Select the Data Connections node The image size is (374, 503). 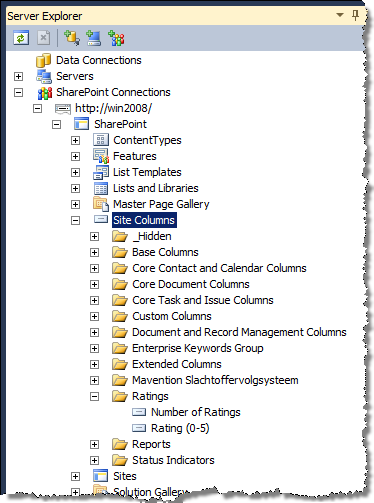[98, 60]
